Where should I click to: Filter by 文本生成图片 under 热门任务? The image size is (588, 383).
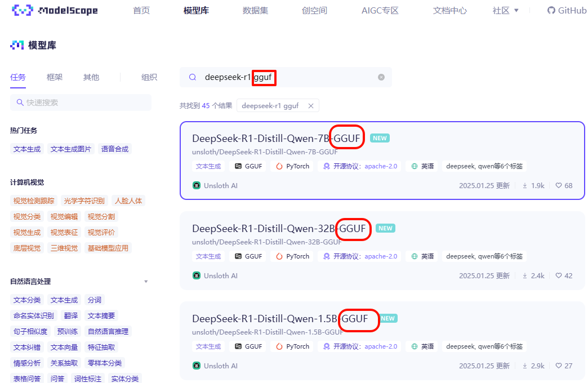pos(71,149)
